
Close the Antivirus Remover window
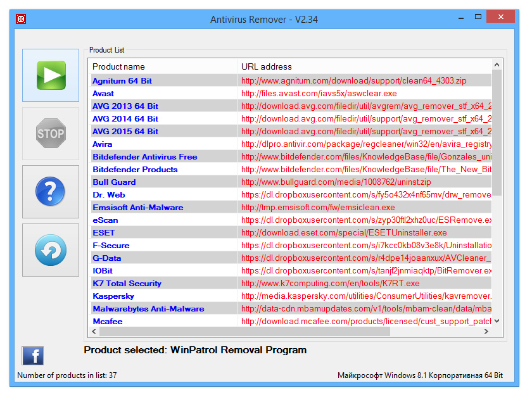(500, 16)
